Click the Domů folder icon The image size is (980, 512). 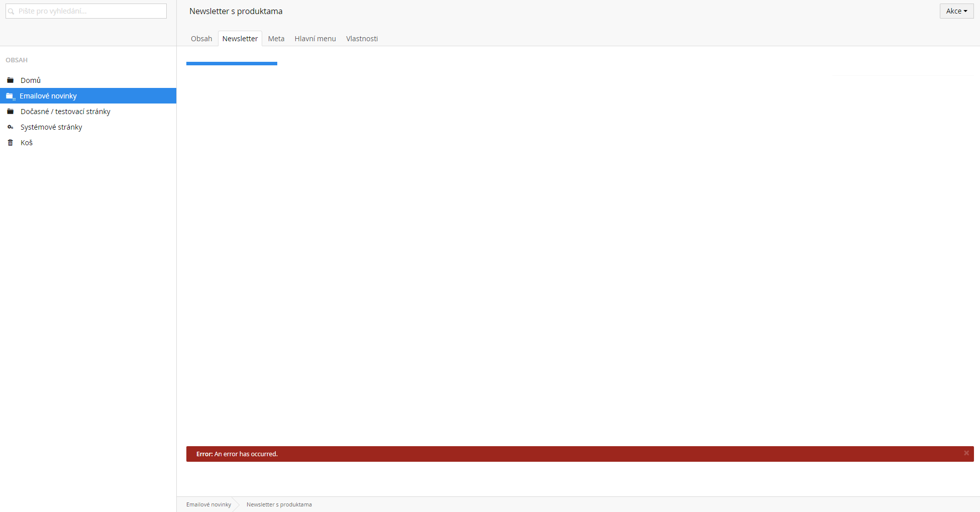10,80
